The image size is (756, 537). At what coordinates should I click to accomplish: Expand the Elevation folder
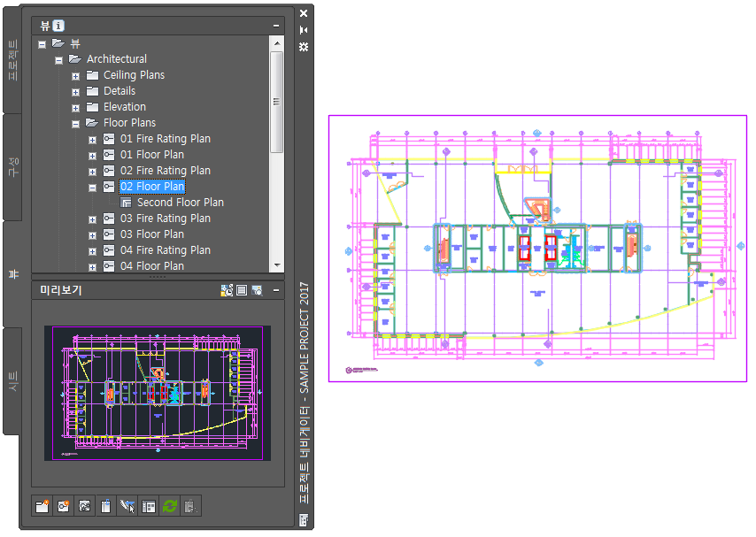tap(76, 108)
